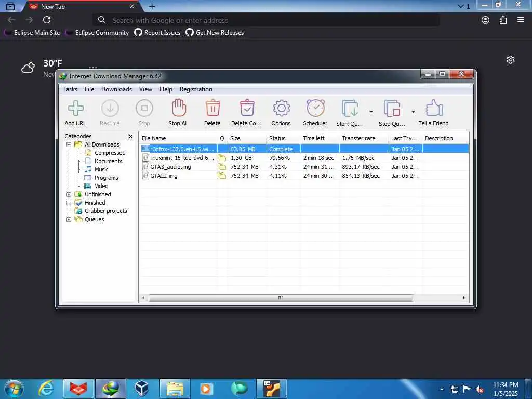This screenshot has height=399, width=532.
Task: Click the list's right scroll arrow
Action: point(464,298)
